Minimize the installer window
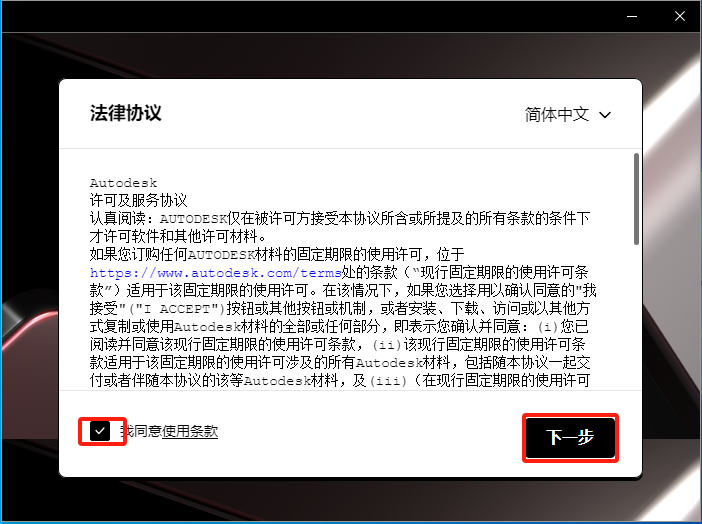 tap(632, 17)
